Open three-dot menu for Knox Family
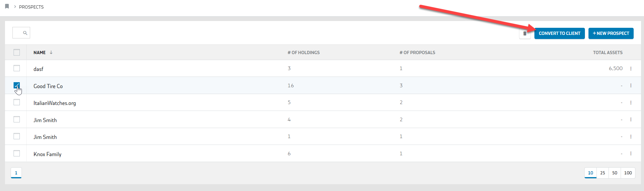The height and width of the screenshot is (191, 644). coord(631,153)
